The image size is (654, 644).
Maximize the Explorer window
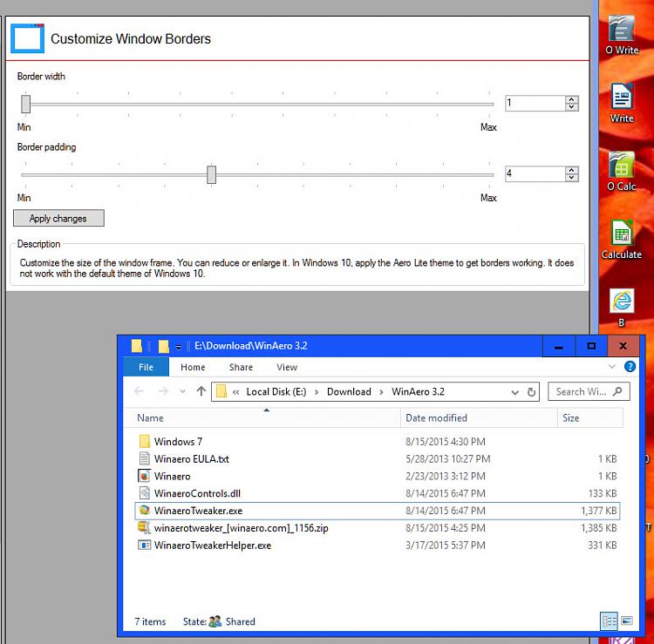coord(591,346)
